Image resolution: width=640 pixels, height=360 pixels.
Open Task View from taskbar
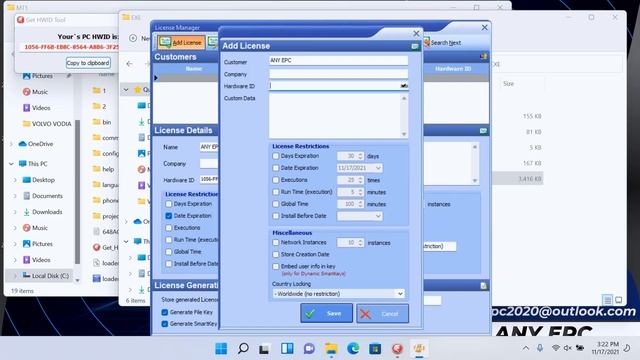(264, 349)
